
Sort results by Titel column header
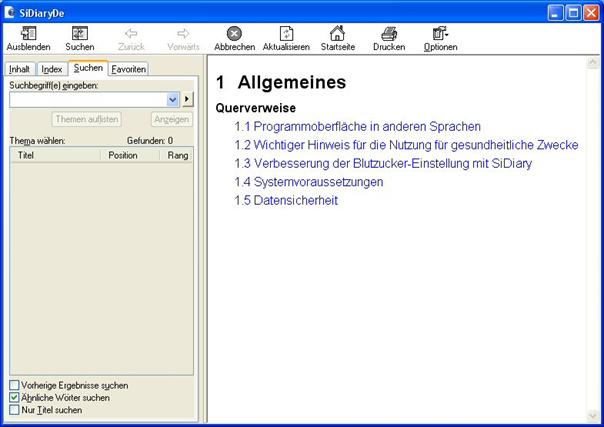[x=55, y=155]
